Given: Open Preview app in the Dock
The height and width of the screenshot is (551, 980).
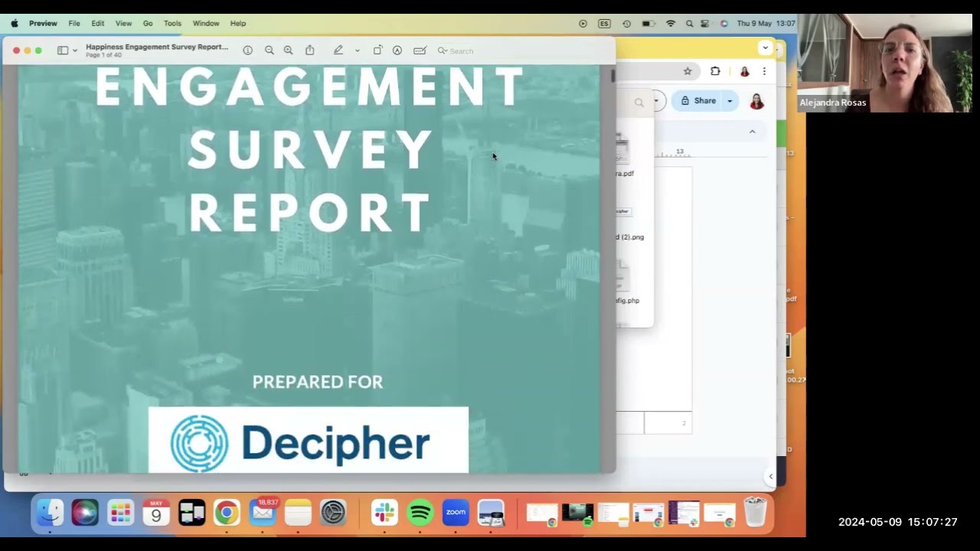Looking at the screenshot, I should [x=491, y=512].
